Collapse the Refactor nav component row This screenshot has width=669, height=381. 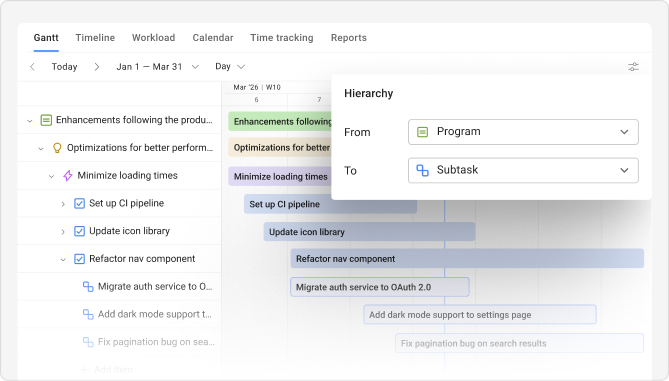[63, 259]
